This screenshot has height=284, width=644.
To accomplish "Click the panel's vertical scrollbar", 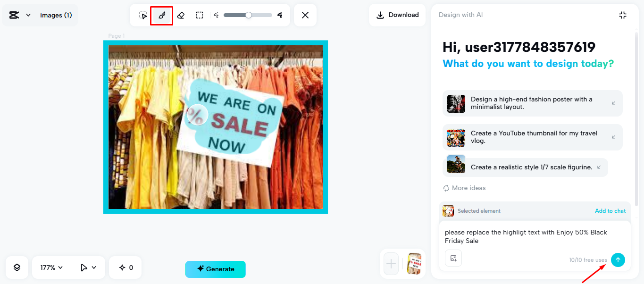I will tap(637, 118).
